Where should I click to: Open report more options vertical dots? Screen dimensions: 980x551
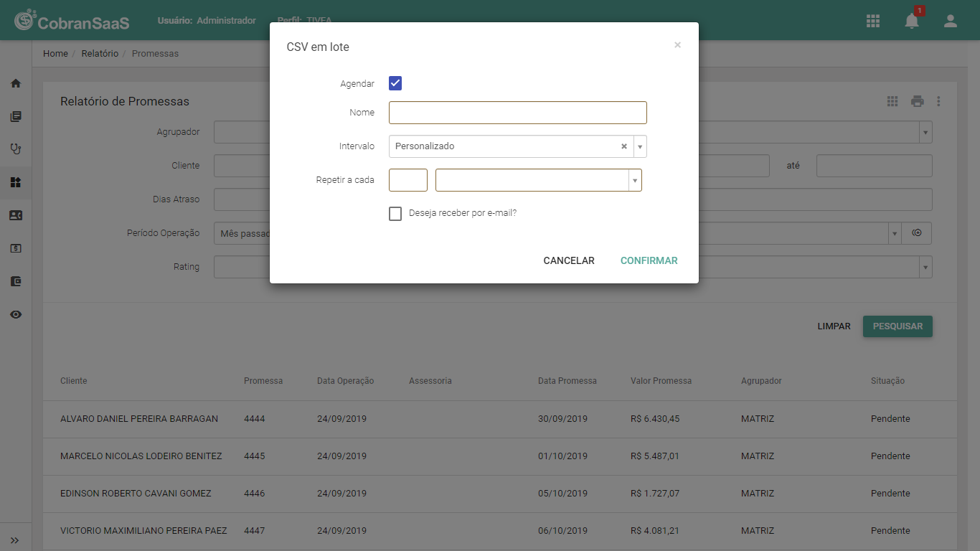(938, 101)
